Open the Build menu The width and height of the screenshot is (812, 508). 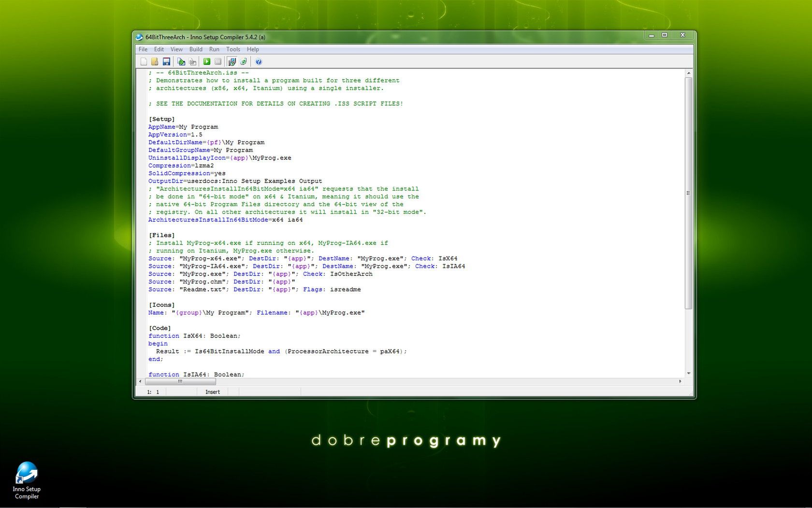point(196,49)
